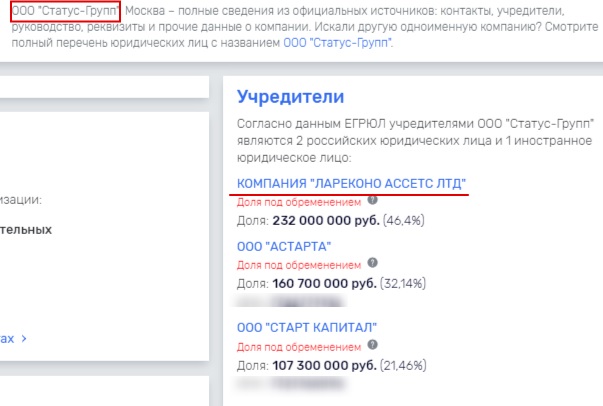Screen dimensions: 603x406
Task: Click the percentage (21,46%)
Action: click(403, 365)
